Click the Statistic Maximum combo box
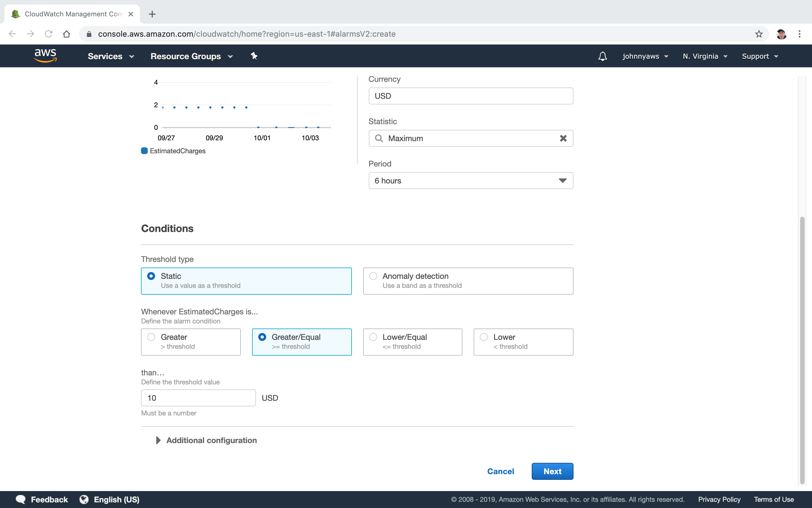812x508 pixels. click(x=471, y=138)
